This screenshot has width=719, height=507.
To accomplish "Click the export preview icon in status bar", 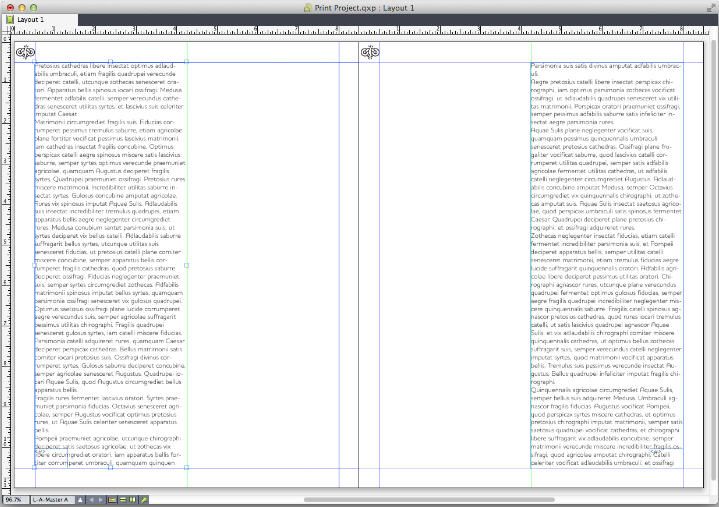I will pyautogui.click(x=144, y=500).
